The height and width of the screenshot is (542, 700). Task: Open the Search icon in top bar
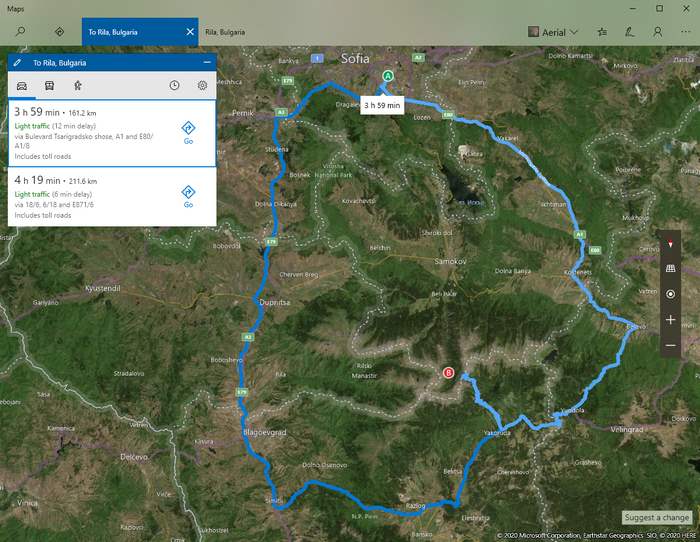[x=20, y=32]
